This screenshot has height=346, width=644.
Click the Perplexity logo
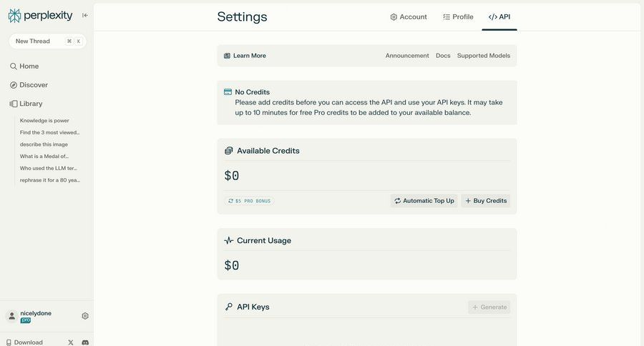40,16
